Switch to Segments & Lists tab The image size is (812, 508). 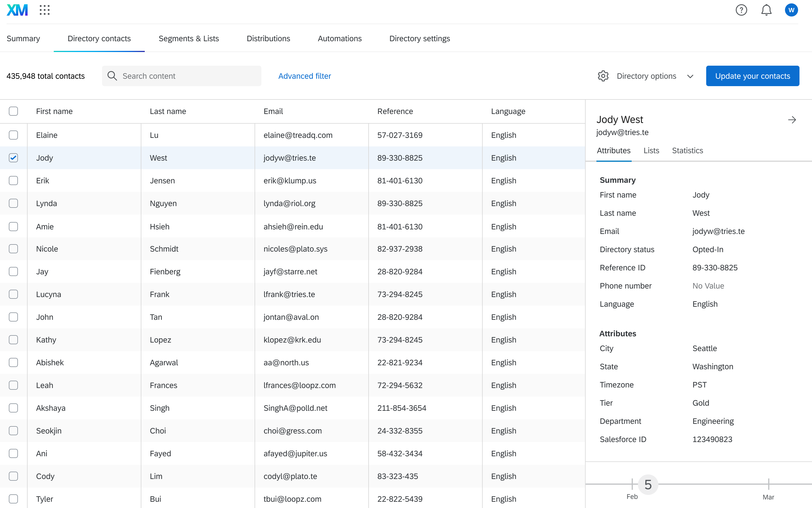click(x=189, y=39)
